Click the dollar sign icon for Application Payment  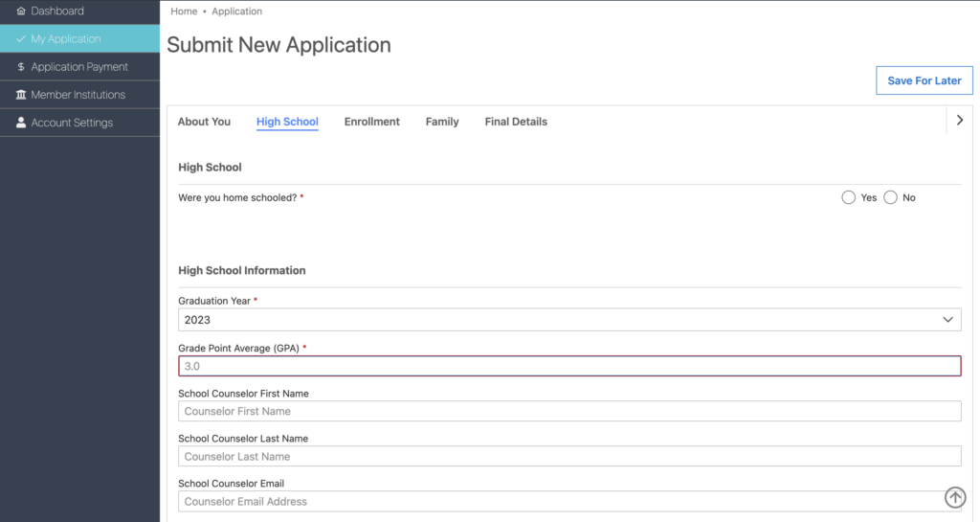point(21,67)
